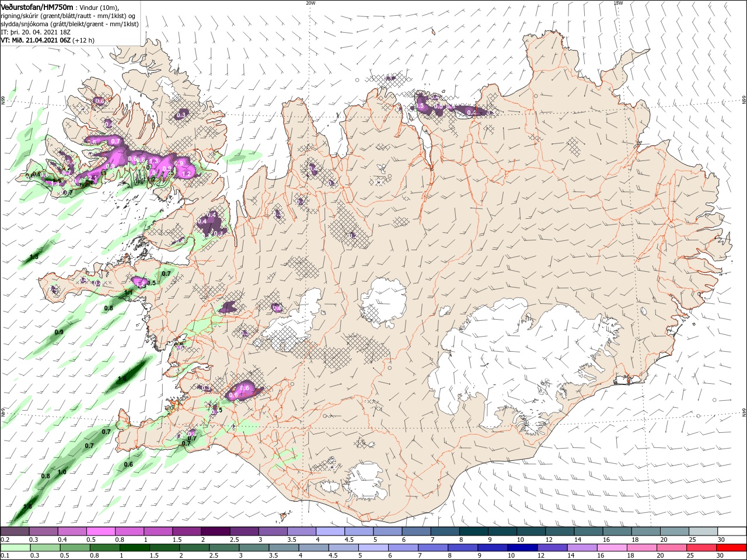This screenshot has height=560, width=747.
Task: Select the darkest green swatch labeled 1 in lower legend
Action: click(135, 547)
